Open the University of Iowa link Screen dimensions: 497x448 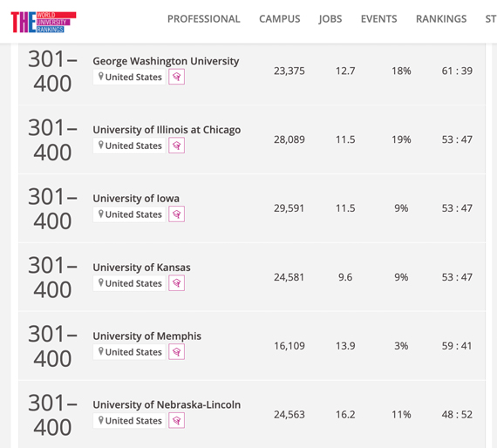point(136,199)
